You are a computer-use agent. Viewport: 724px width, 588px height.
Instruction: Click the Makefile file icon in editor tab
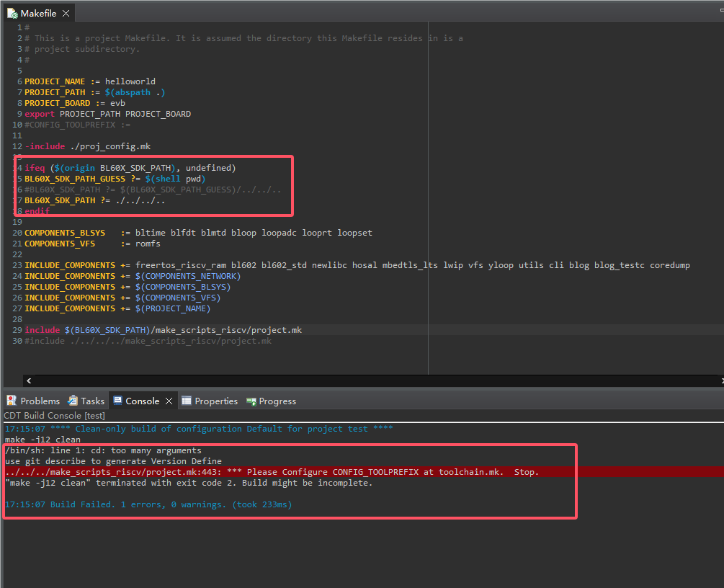tap(12, 14)
